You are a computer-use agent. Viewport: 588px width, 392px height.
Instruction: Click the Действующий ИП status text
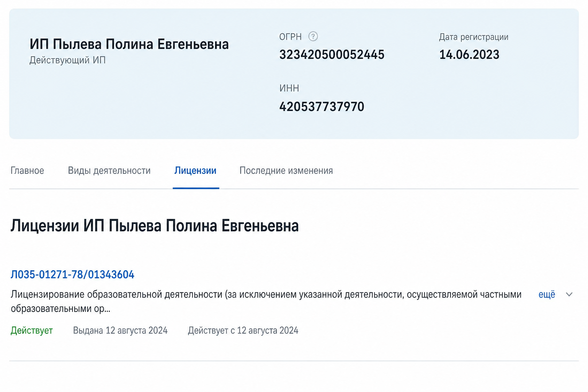point(67,60)
